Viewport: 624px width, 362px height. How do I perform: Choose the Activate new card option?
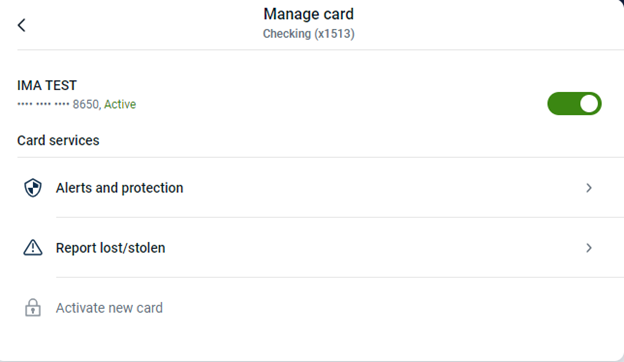pyautogui.click(x=109, y=308)
